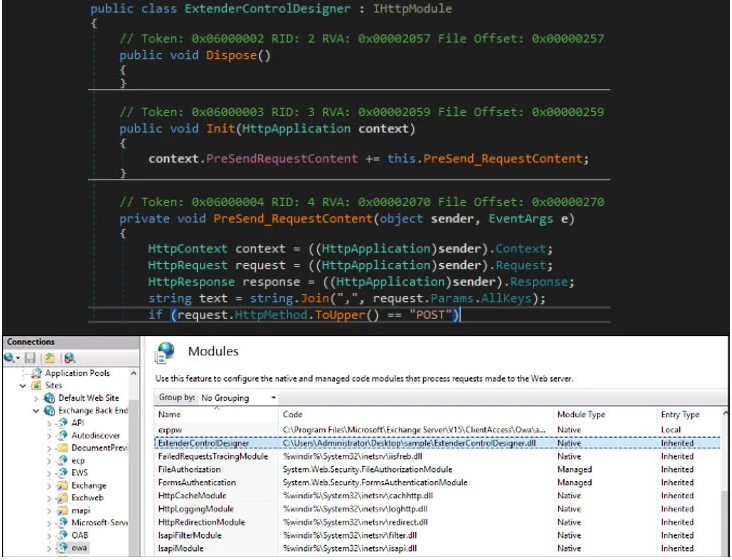This screenshot has height=560, width=732.
Task: Click the DocumentPreview folder icon
Action: coord(62,448)
